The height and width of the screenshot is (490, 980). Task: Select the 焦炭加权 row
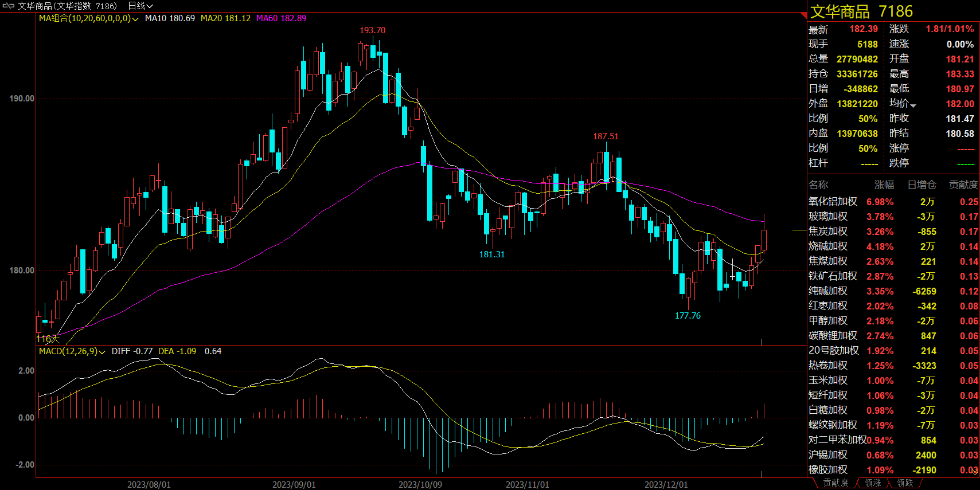tap(893, 232)
